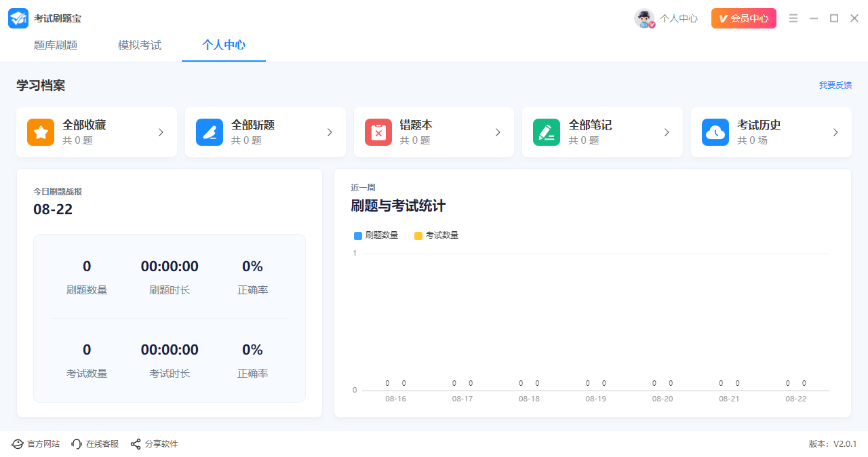Select the 个人中心 tab
The height and width of the screenshot is (457, 868).
(x=224, y=45)
